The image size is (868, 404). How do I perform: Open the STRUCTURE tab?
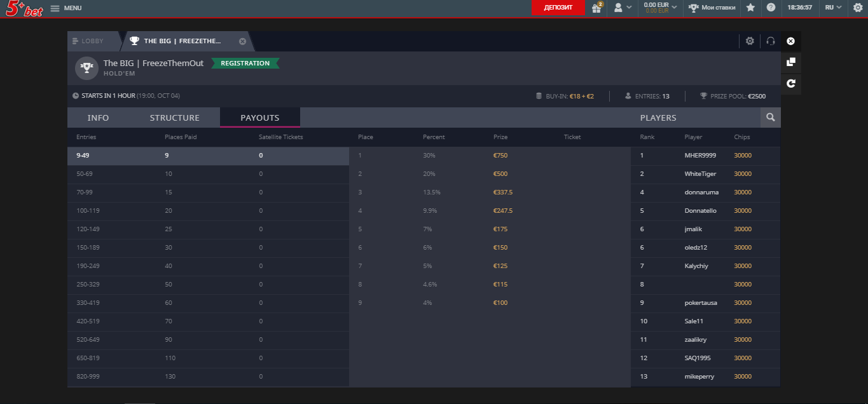point(174,118)
